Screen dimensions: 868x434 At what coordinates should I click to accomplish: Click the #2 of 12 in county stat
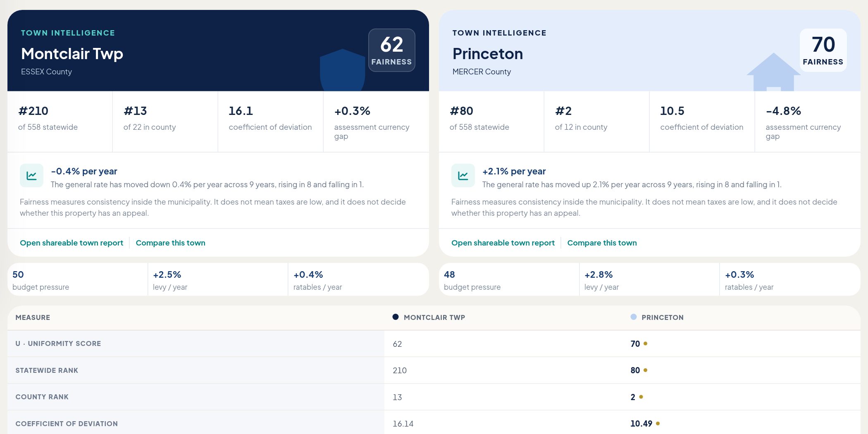[596, 122]
